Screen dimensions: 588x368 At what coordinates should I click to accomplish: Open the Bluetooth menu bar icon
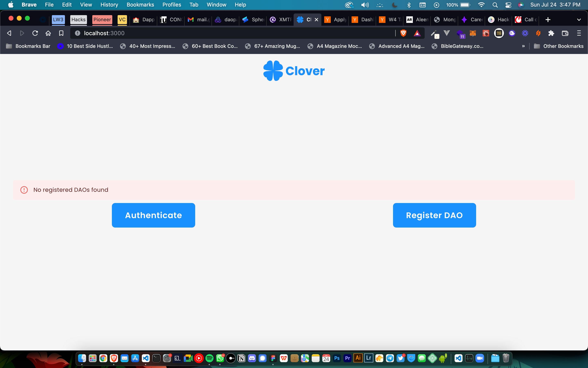409,5
